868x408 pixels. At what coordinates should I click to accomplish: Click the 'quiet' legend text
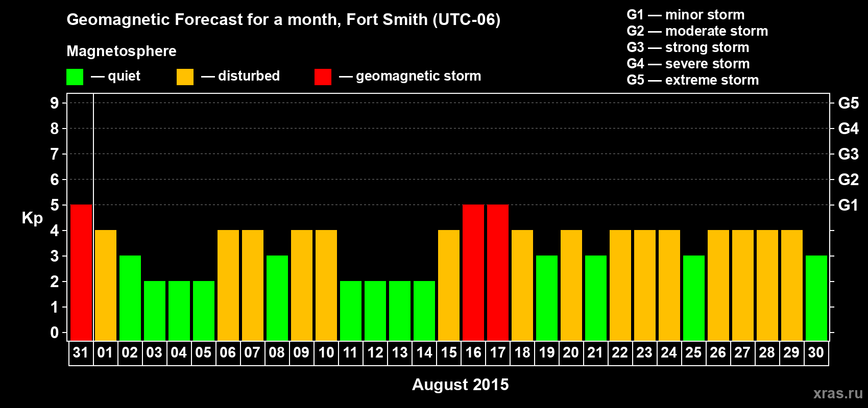coord(124,76)
